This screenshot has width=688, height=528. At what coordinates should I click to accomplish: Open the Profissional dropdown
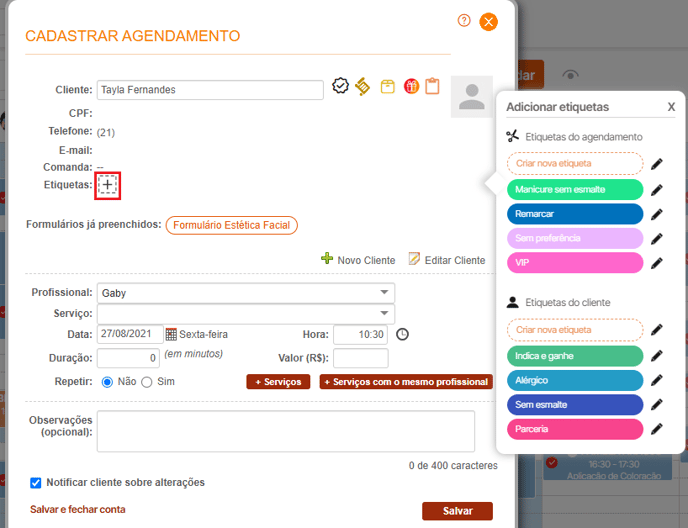[245, 293]
